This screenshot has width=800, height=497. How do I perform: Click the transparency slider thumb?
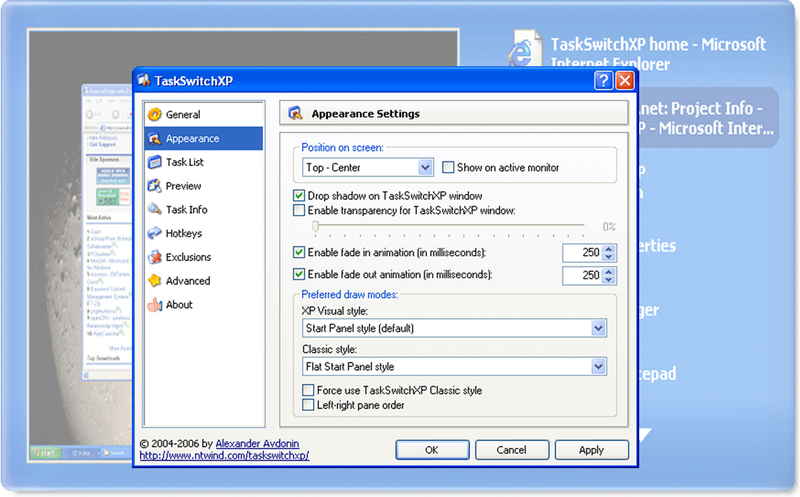(316, 226)
